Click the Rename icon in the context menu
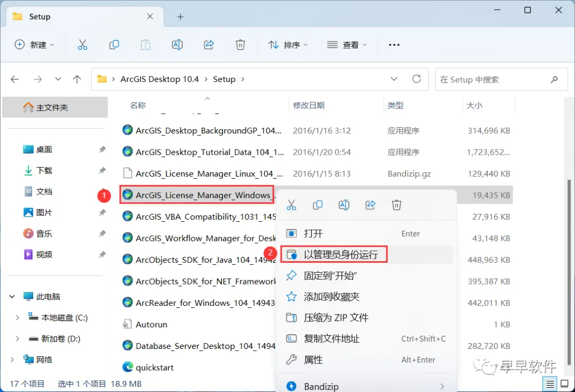575x392 pixels. click(x=343, y=205)
